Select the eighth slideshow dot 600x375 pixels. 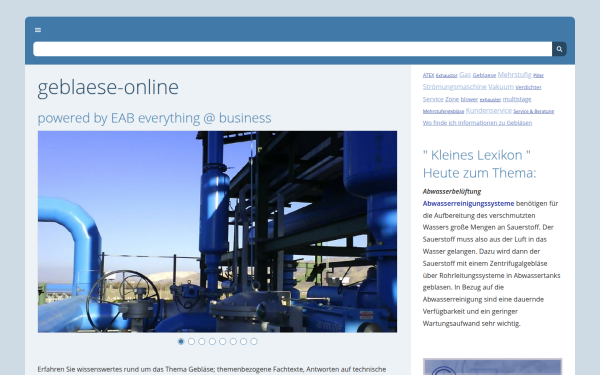coord(254,341)
